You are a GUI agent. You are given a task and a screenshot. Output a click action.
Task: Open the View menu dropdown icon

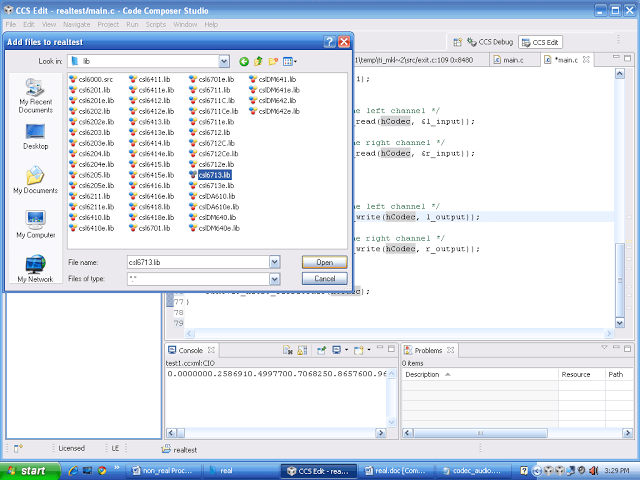tap(290, 62)
